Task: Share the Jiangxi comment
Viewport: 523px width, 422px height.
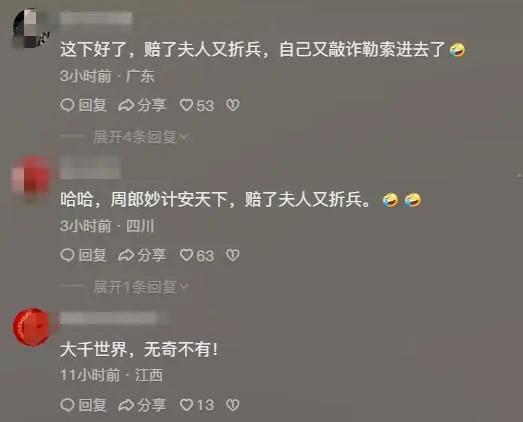Action: (142, 405)
